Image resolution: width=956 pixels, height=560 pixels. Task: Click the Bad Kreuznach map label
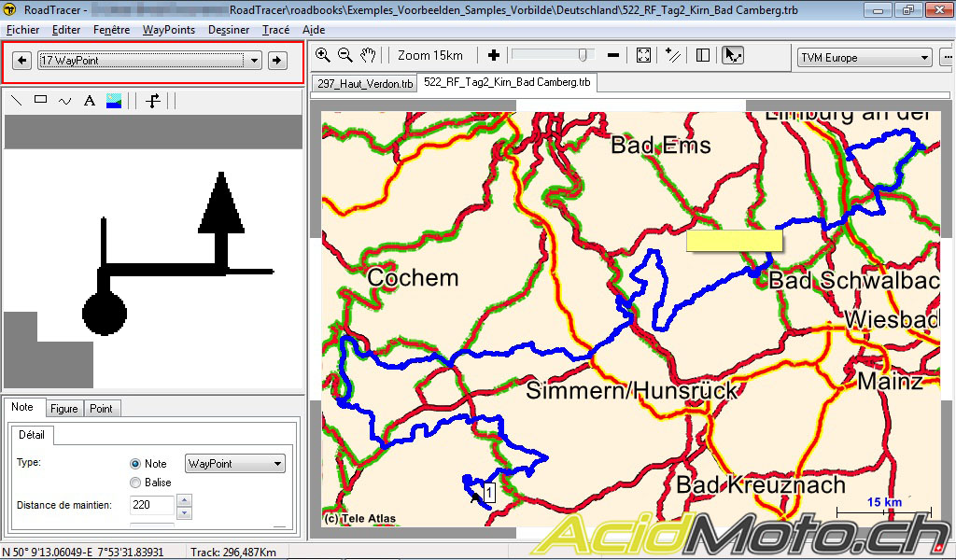tap(761, 485)
